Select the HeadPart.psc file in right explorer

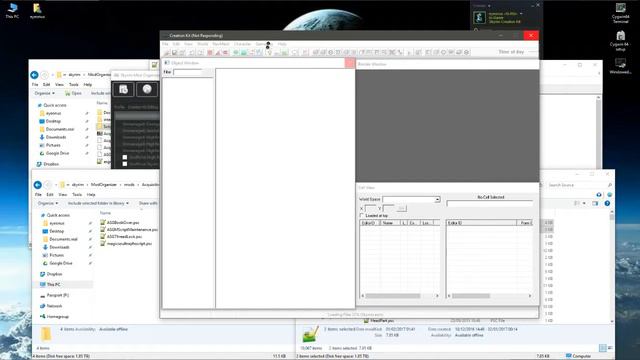379,321
